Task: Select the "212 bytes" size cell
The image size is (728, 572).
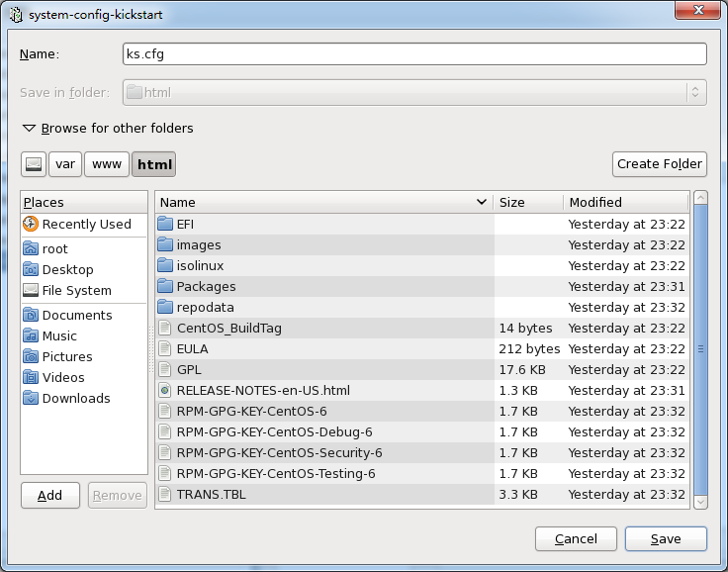Action: click(529, 348)
